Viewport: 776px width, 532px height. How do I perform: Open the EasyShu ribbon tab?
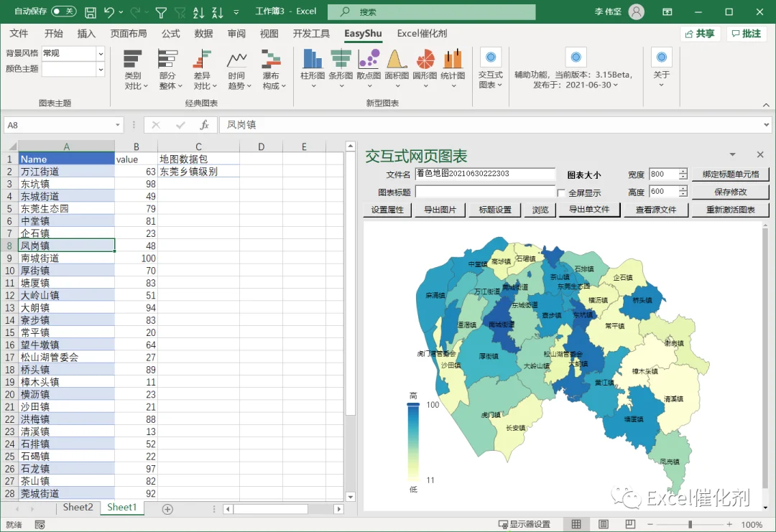pyautogui.click(x=364, y=34)
